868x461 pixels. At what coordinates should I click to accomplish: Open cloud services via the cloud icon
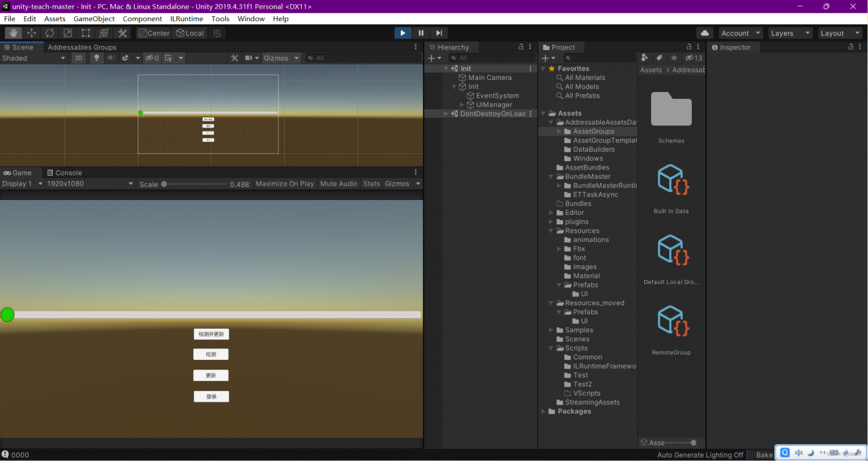tap(705, 33)
